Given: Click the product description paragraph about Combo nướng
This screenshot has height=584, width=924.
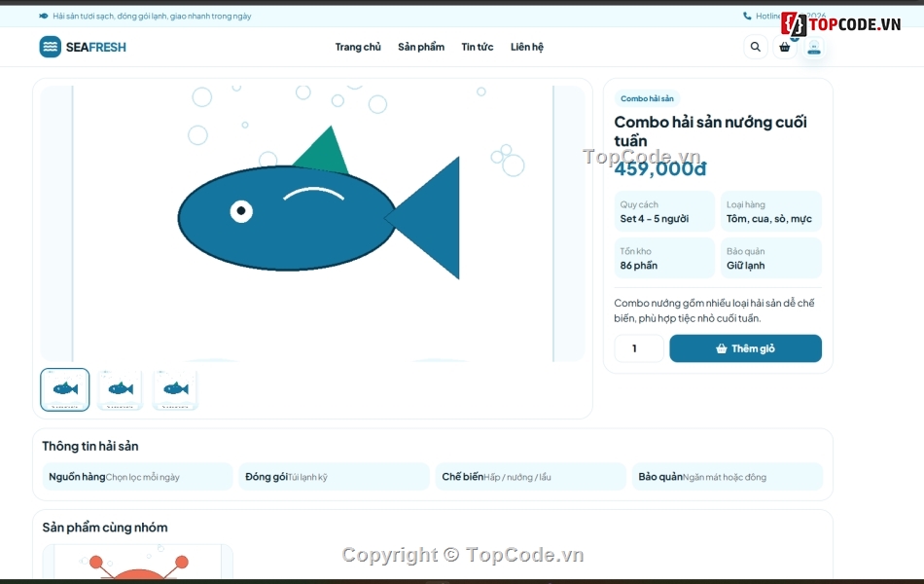Looking at the screenshot, I should pos(714,310).
